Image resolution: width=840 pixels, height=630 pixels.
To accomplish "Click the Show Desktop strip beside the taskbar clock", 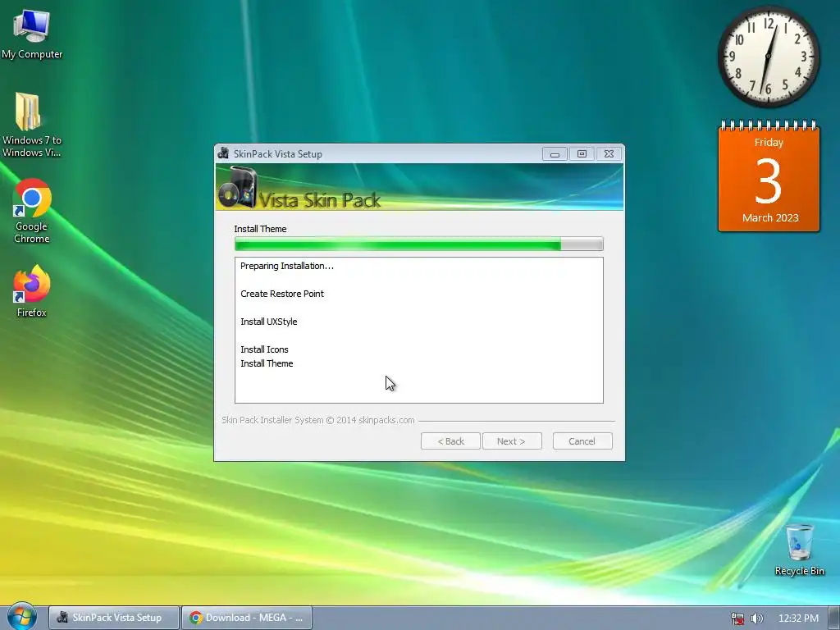I will click(834, 618).
